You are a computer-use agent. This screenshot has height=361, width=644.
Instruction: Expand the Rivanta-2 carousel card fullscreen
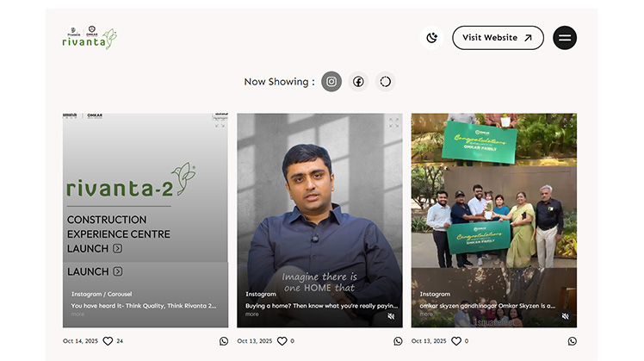(220, 123)
